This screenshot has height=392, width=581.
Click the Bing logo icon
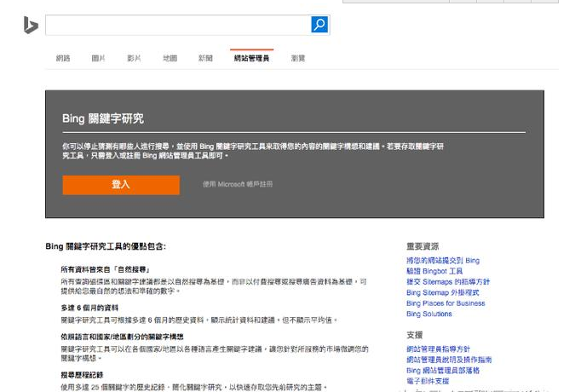point(31,26)
